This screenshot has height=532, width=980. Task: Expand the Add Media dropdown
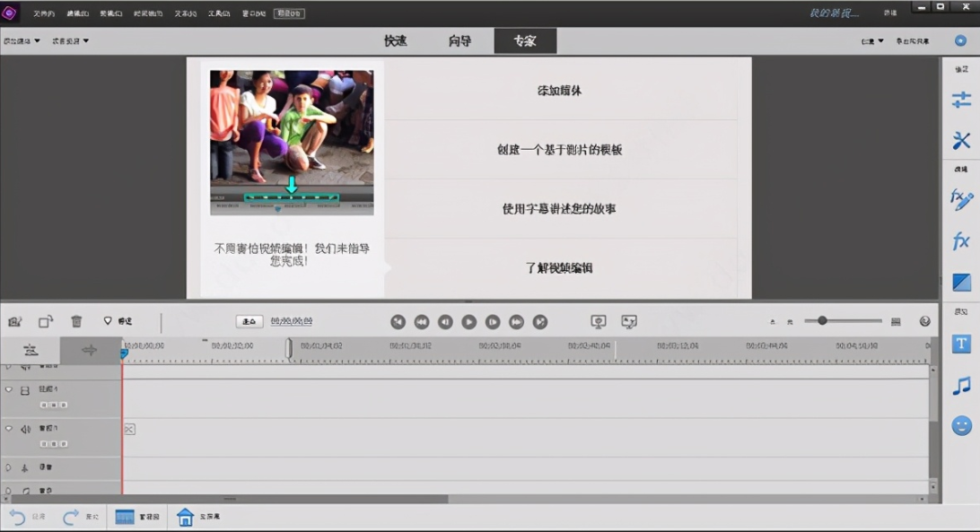pyautogui.click(x=22, y=41)
